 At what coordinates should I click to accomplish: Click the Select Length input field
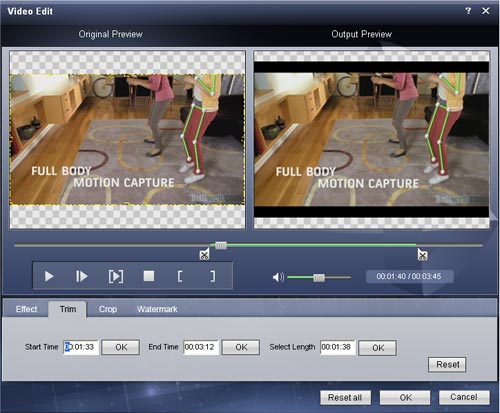pyautogui.click(x=338, y=347)
